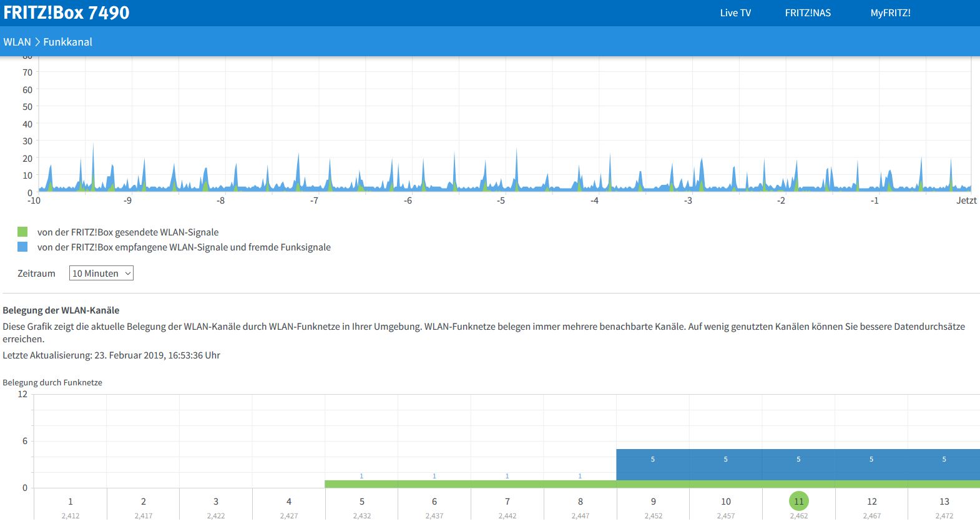Click the -10 time axis label
Screen dimensions: 980x529
pyautogui.click(x=34, y=200)
